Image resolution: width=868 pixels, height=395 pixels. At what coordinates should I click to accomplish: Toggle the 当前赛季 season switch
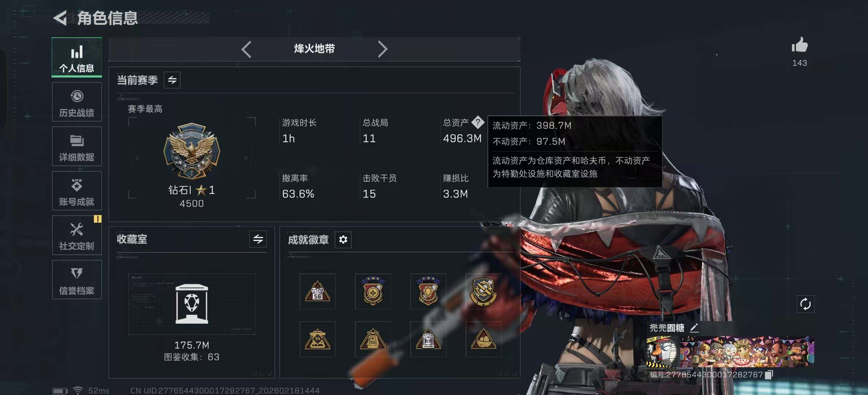click(x=172, y=80)
